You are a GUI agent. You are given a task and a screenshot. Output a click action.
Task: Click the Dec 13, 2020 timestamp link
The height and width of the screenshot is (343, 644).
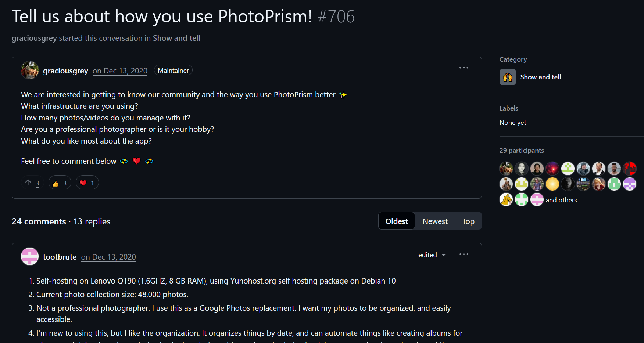coord(120,71)
